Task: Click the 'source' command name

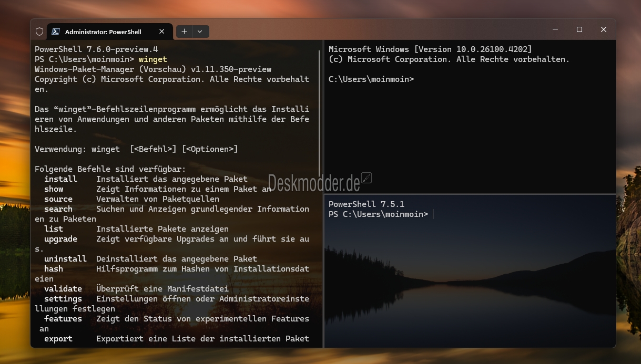Action: tap(58, 199)
